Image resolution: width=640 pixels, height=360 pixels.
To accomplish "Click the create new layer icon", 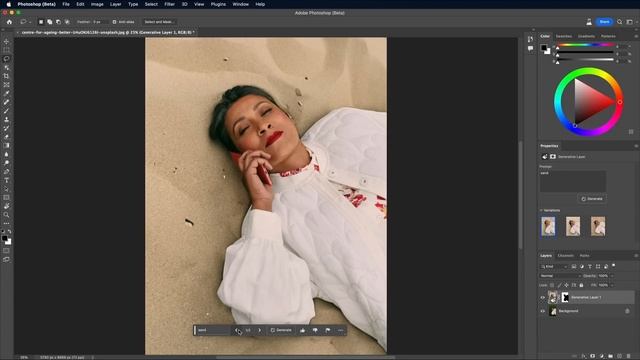I will 620,356.
